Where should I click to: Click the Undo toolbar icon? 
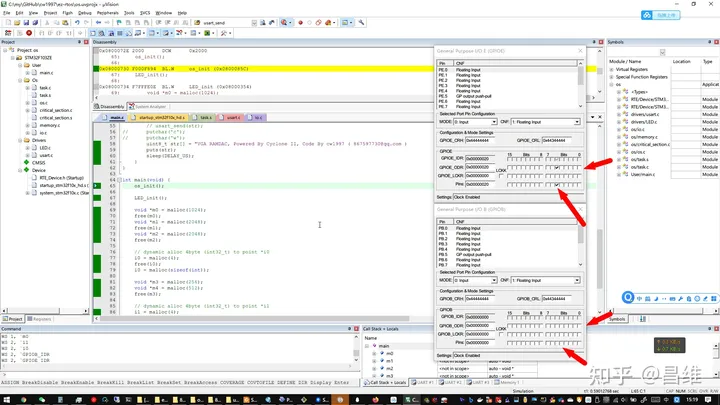click(77, 22)
